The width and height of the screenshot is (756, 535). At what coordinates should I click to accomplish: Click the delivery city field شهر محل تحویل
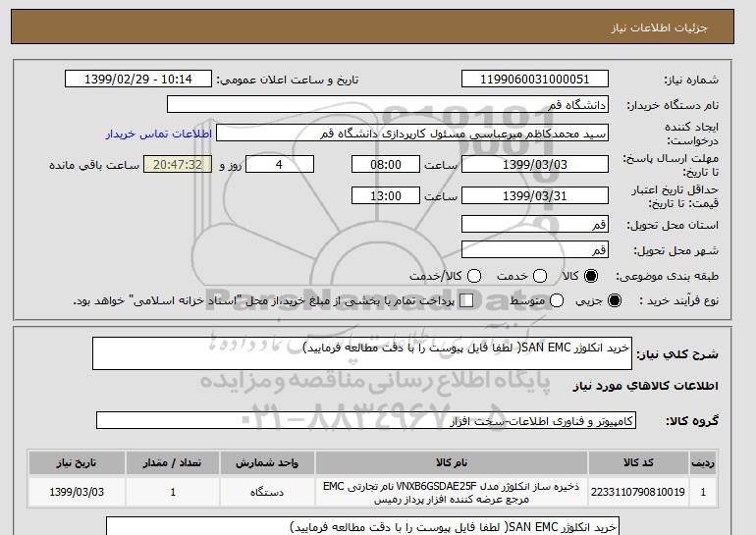click(535, 249)
